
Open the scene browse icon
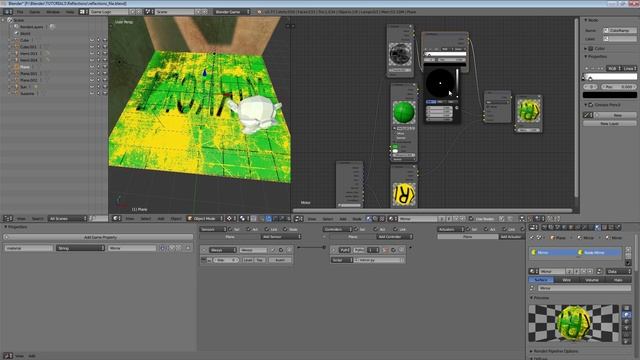click(149, 12)
